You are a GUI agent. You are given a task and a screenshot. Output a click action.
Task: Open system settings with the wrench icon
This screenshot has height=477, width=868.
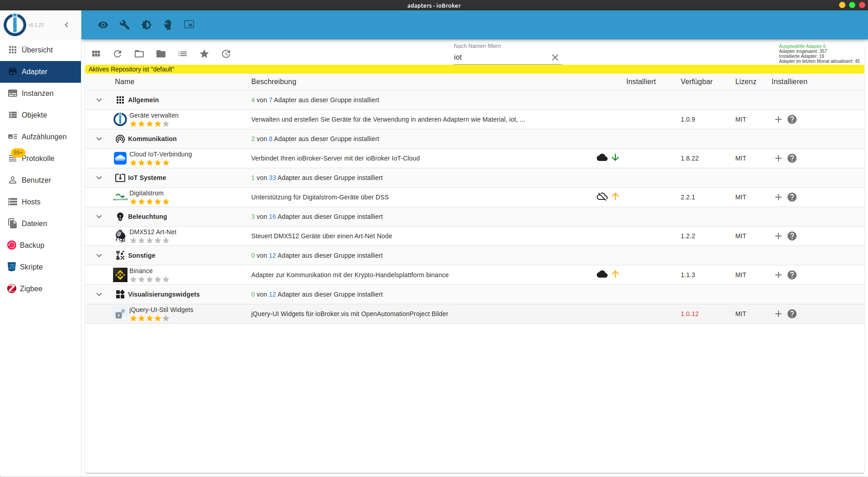pos(125,25)
